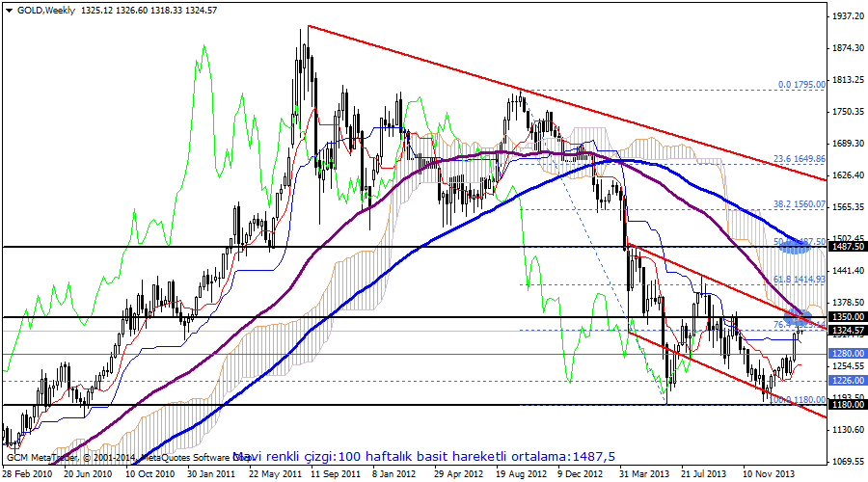
Task: Click the 1254.55 price axis label
Action: pos(848,365)
